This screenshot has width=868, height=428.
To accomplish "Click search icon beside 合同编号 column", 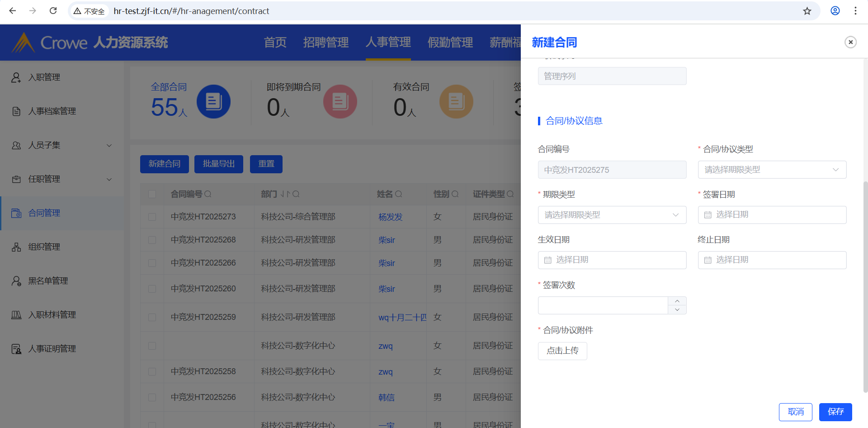I will coord(208,194).
